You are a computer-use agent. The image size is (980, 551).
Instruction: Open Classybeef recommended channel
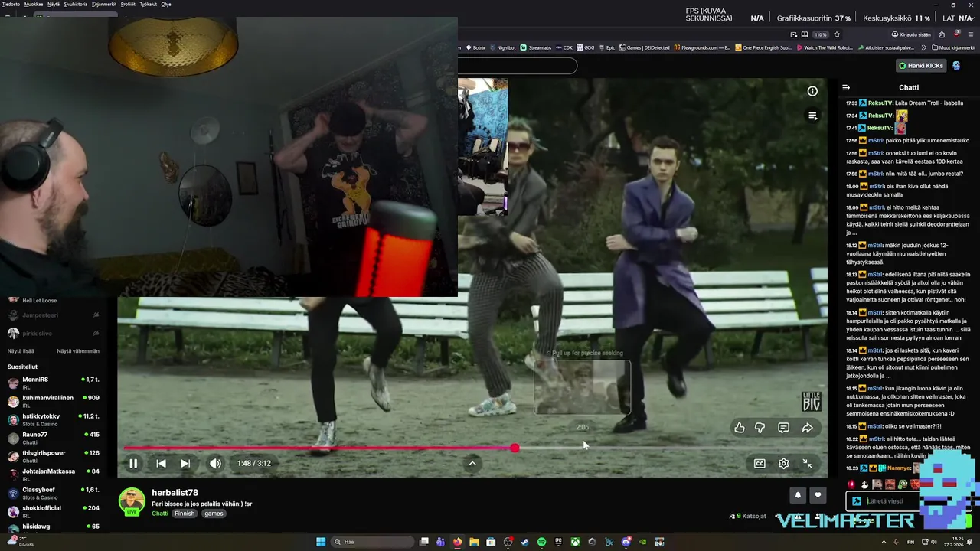[x=54, y=493]
